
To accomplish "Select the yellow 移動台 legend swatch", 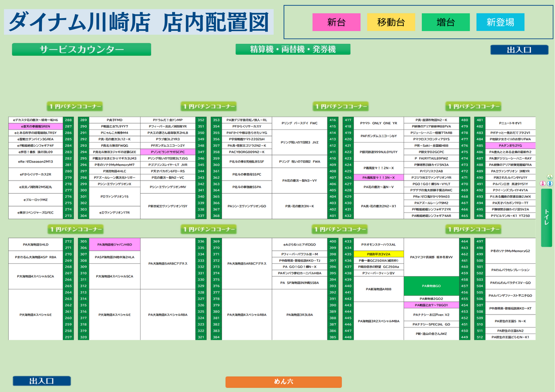I will pyautogui.click(x=391, y=22).
